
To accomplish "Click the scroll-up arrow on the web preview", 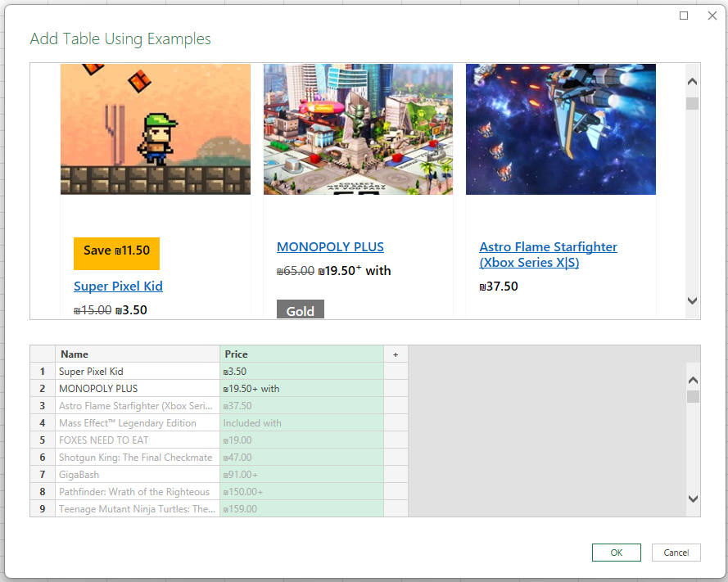I will point(692,81).
